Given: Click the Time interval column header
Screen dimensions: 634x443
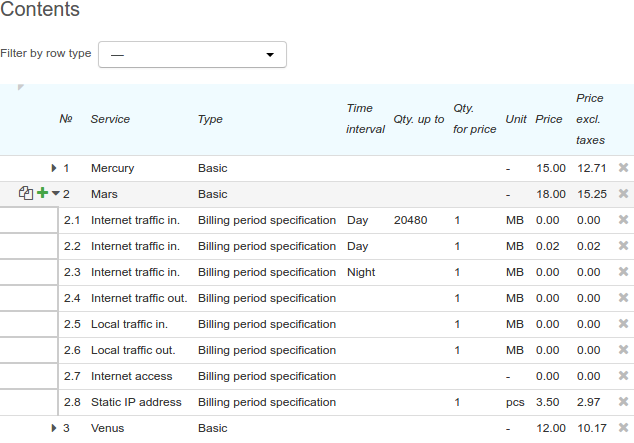Looking at the screenshot, I should coord(365,119).
